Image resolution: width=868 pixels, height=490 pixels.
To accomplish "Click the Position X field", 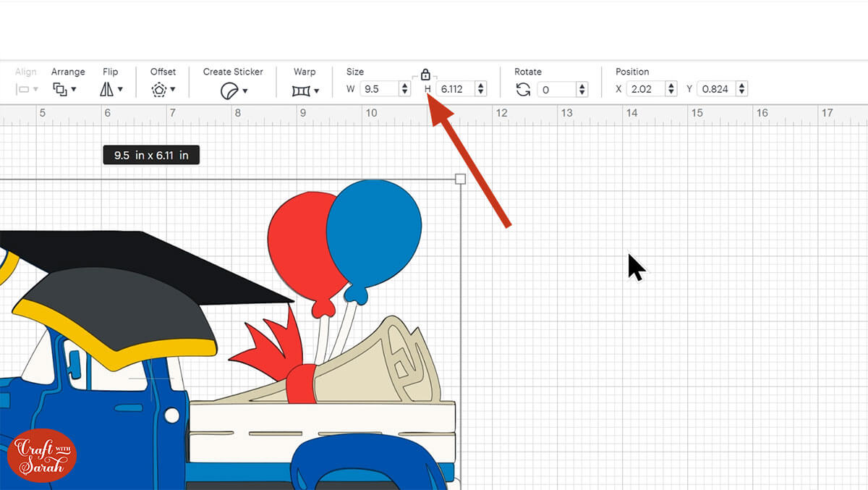I will 647,89.
